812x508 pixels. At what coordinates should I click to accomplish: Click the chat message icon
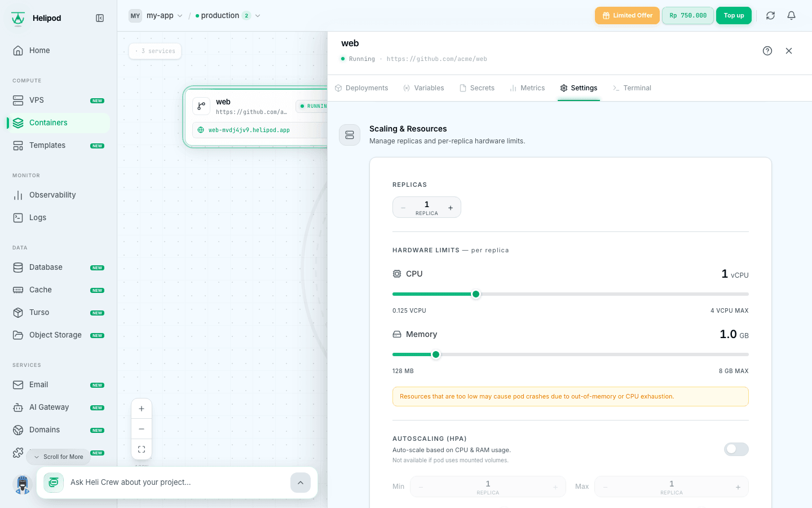click(54, 483)
